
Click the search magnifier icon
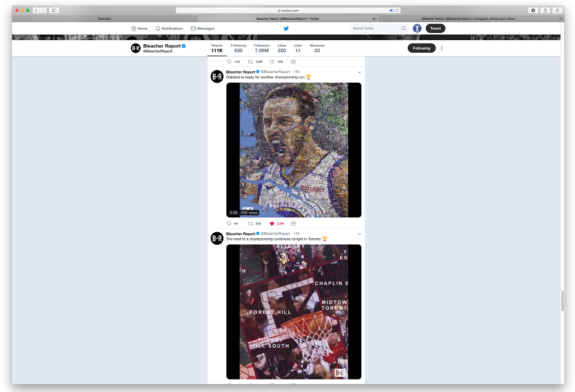pos(403,28)
